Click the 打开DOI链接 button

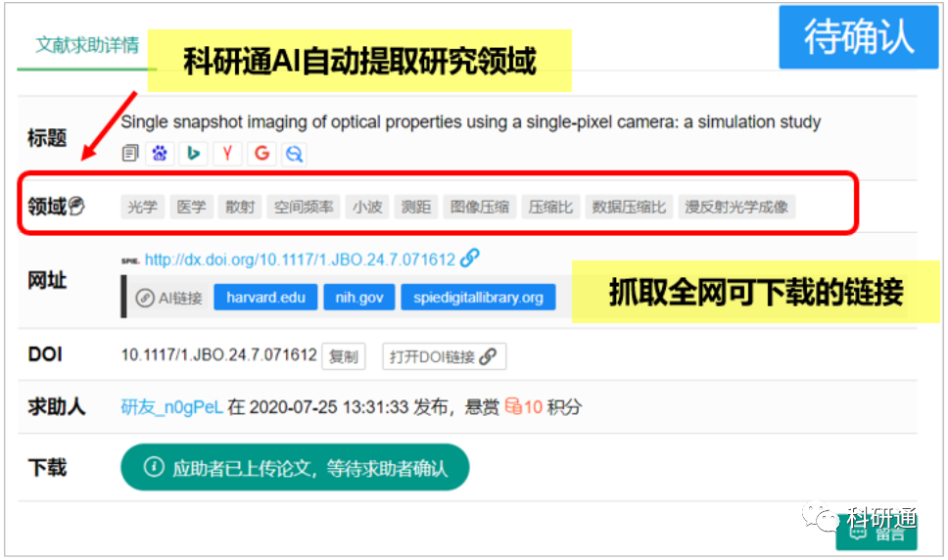[x=444, y=356]
